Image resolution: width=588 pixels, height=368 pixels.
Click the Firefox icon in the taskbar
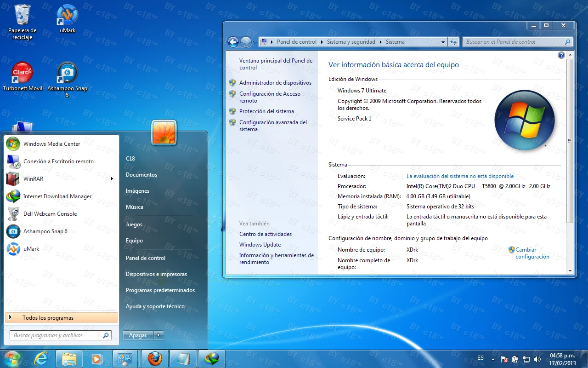[x=155, y=358]
